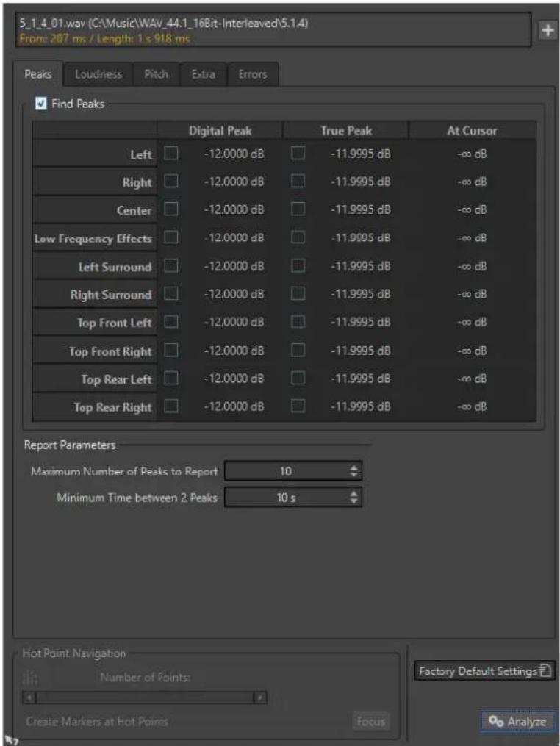Viewport: 560px width, 746px height.
Task: Click Factory Default Settings button
Action: tap(484, 671)
